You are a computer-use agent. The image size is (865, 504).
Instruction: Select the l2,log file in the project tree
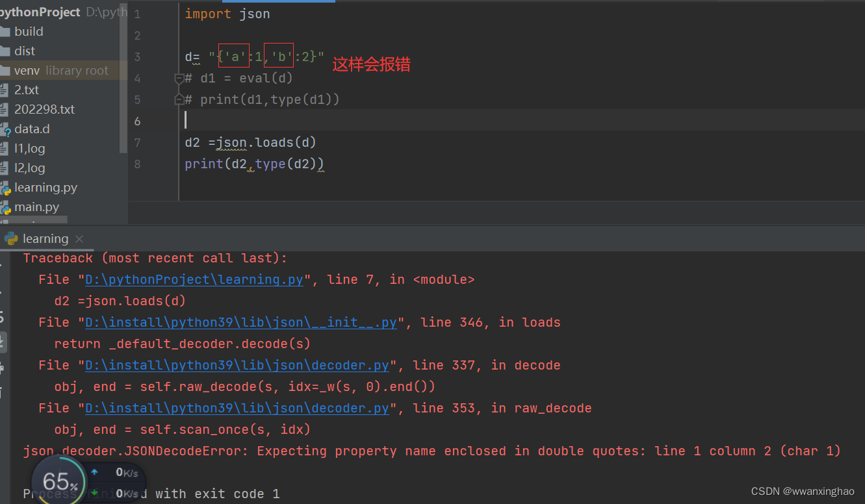(30, 168)
